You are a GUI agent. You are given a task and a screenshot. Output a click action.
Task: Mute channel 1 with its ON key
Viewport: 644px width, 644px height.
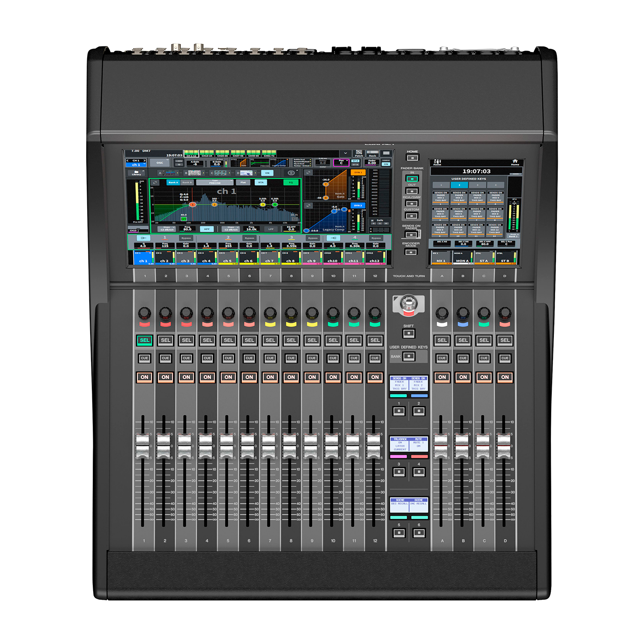coord(144,377)
